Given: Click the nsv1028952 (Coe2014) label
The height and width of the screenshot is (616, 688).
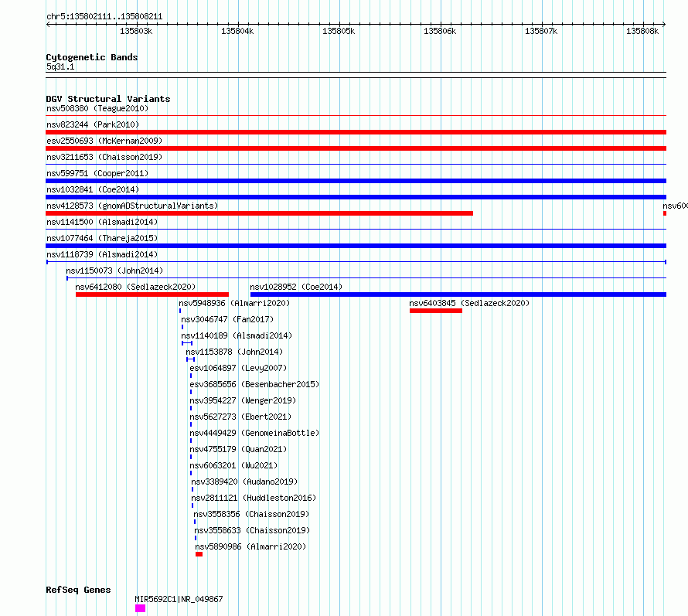Looking at the screenshot, I should click(296, 287).
